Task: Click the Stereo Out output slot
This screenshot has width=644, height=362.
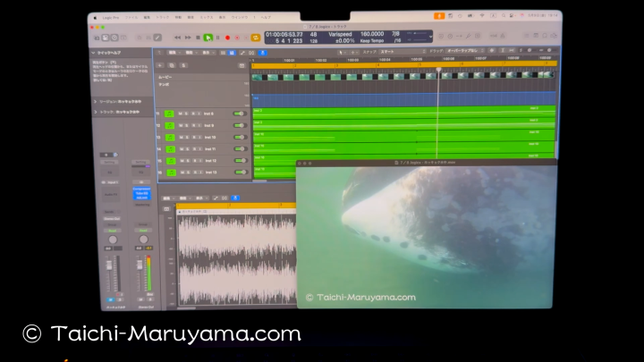Action: pos(112,219)
